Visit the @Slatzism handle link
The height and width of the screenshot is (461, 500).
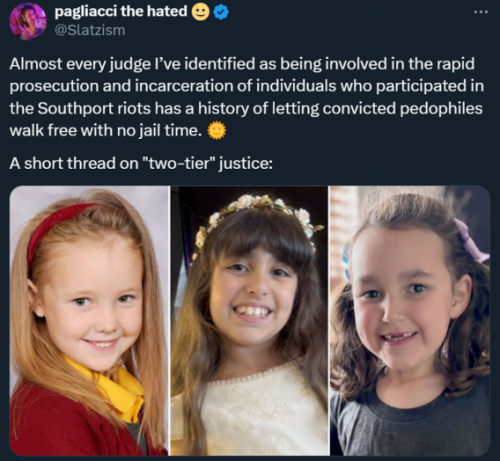(90, 30)
